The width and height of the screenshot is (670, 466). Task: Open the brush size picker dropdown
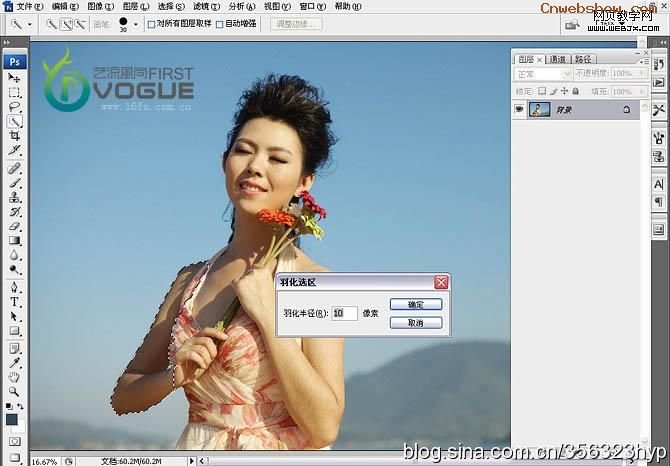135,23
